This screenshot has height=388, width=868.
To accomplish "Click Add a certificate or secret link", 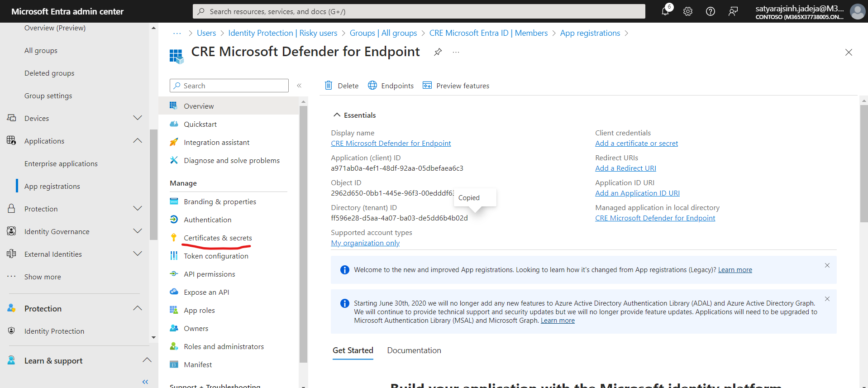I will [636, 144].
